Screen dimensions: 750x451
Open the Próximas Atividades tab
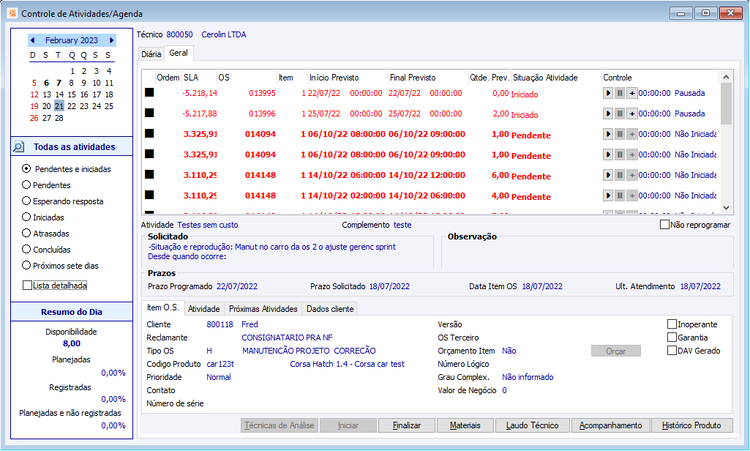[x=263, y=309]
